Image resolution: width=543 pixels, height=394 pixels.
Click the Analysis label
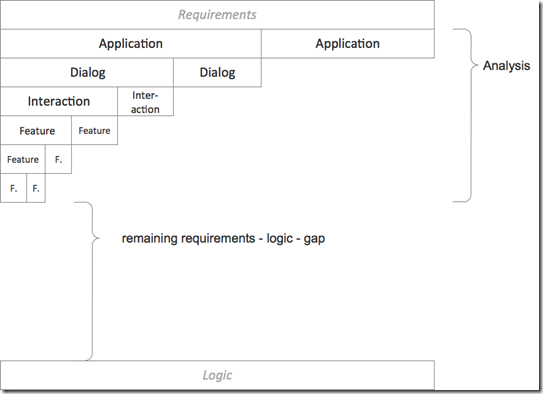click(506, 65)
